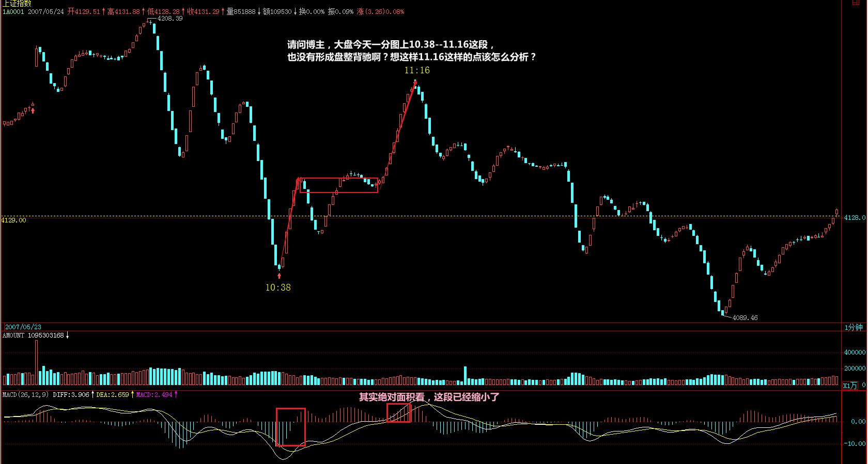868x464 pixels.
Task: Click the DEA:2.659 value
Action: (x=112, y=394)
